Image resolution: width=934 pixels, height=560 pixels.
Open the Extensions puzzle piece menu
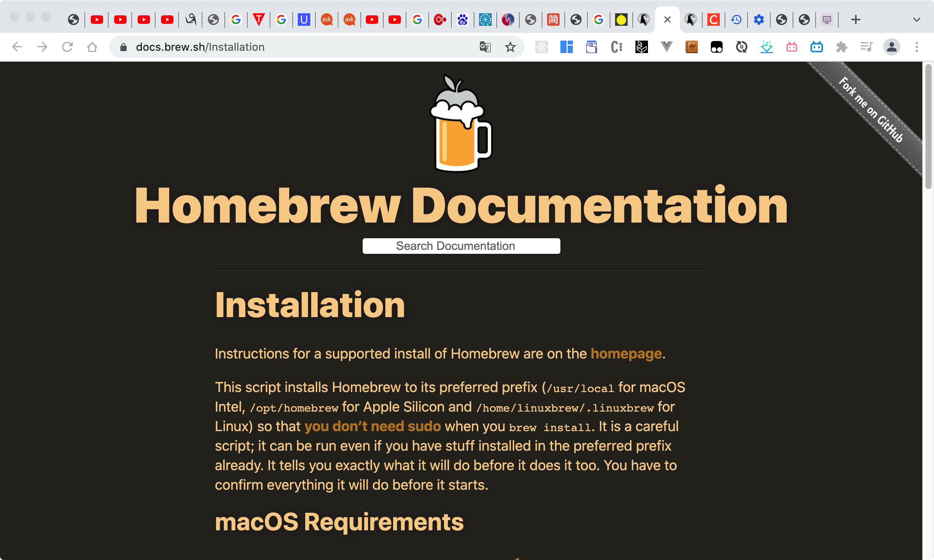pyautogui.click(x=841, y=47)
